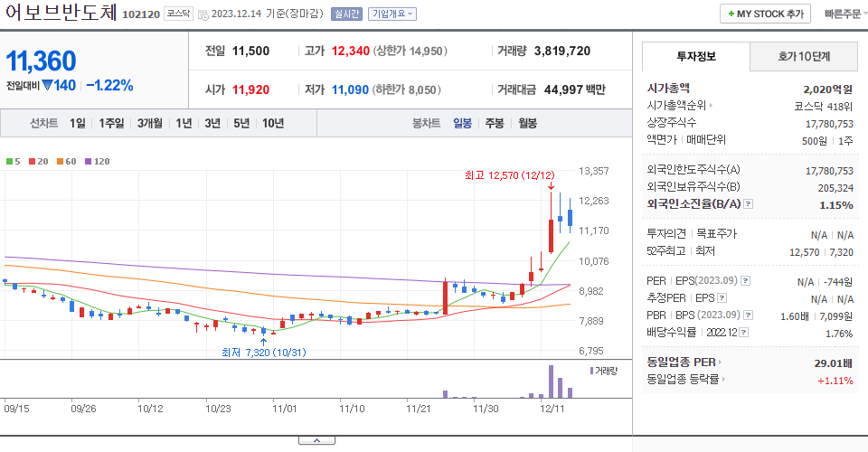This screenshot has width=868, height=452.
Task: Switch to the 투자정보 tab
Action: (696, 56)
